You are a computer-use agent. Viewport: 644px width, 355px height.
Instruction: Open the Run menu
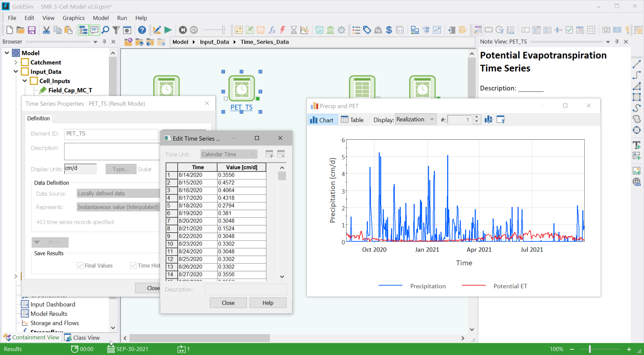[x=122, y=18]
